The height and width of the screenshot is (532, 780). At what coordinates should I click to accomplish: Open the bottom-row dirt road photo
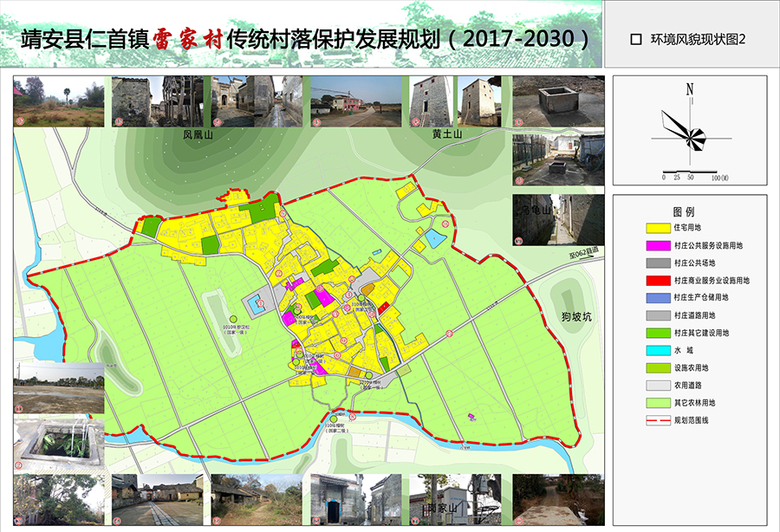[x=559, y=500]
